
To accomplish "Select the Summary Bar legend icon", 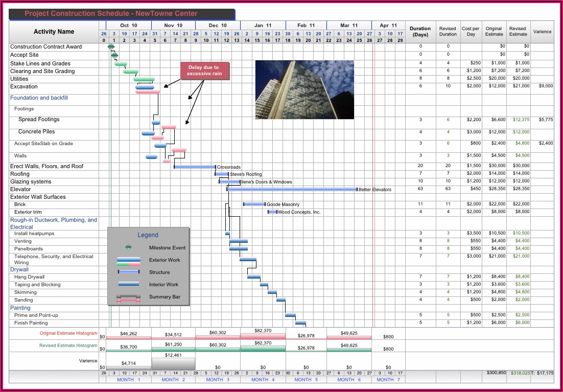I will pyautogui.click(x=128, y=297).
